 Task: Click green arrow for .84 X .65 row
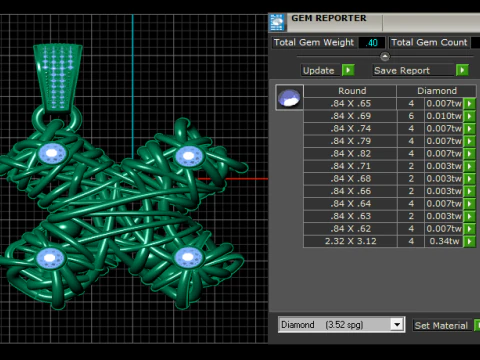[469, 104]
